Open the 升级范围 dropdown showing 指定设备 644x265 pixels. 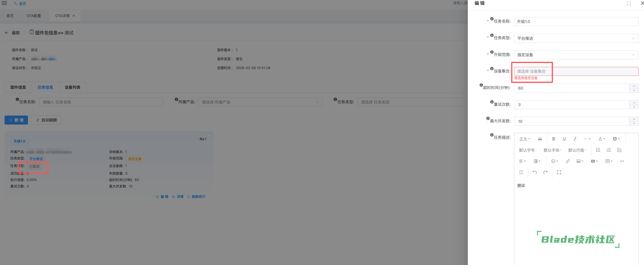(x=576, y=55)
